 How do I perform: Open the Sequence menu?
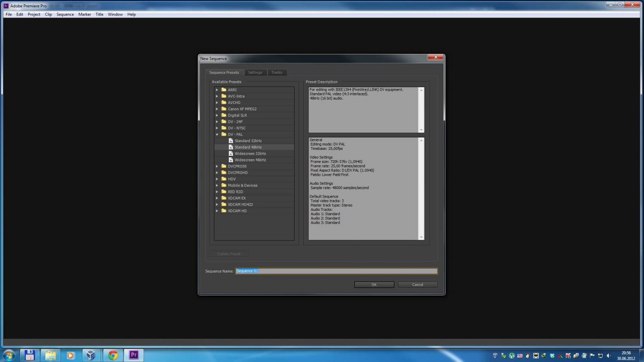(65, 14)
